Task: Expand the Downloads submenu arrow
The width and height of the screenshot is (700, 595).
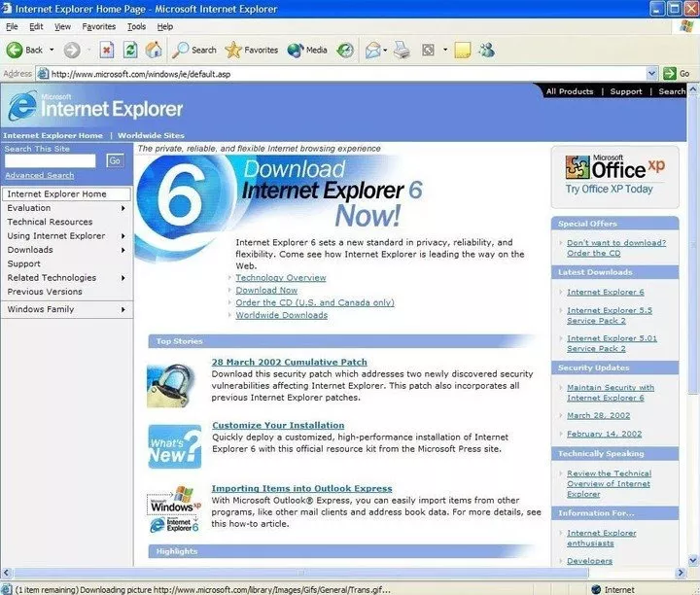Action: coord(123,250)
